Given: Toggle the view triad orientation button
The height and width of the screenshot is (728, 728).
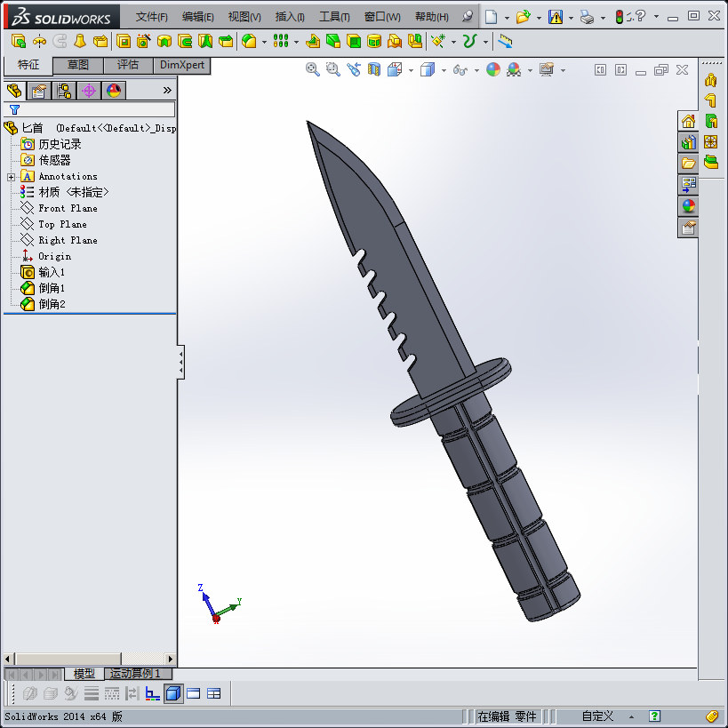Looking at the screenshot, I should click(x=152, y=693).
